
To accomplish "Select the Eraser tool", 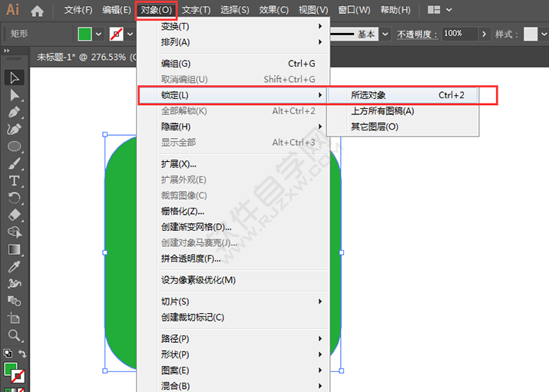I will tap(14, 215).
